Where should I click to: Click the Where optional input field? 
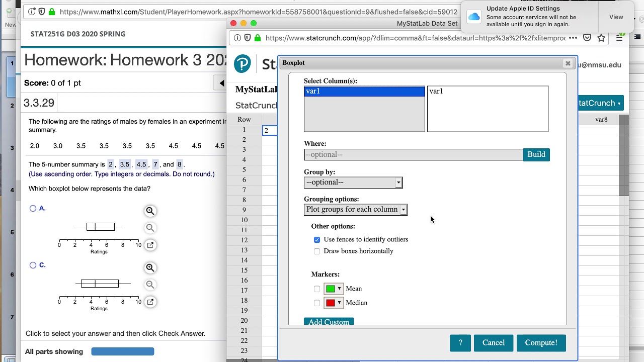414,154
